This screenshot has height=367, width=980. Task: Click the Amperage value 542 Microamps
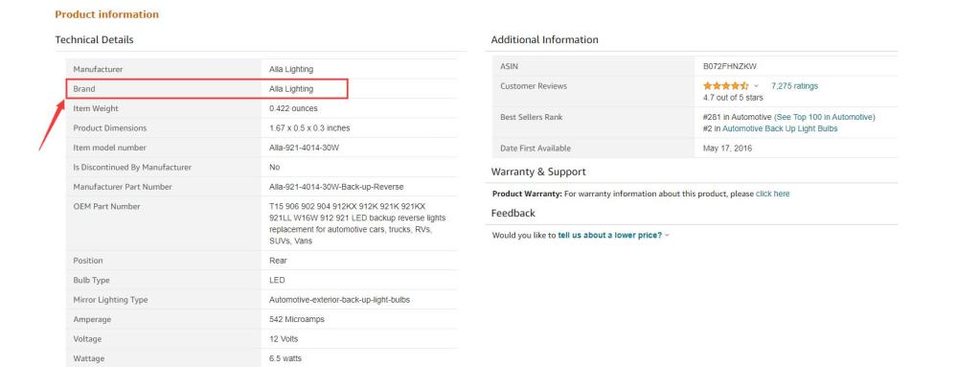[x=297, y=319]
